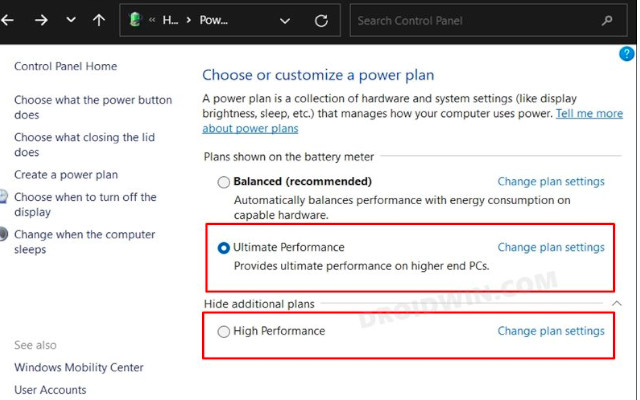Click the forward navigation arrow

tap(41, 20)
